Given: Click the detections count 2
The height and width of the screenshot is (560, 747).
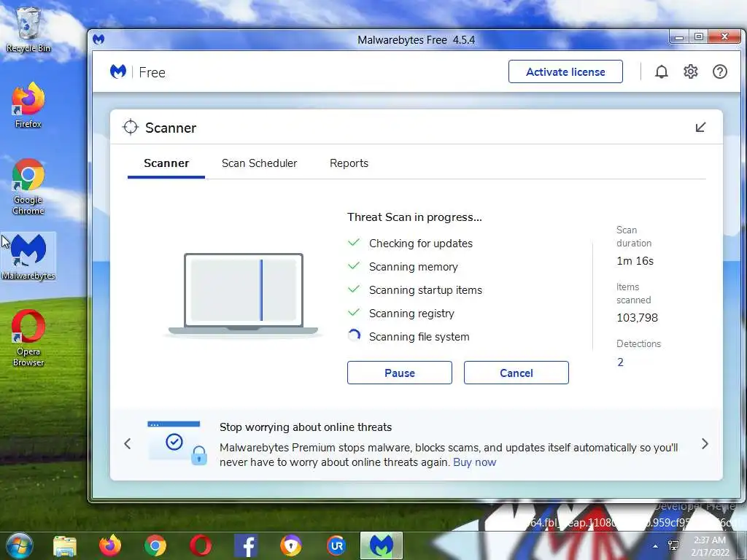Looking at the screenshot, I should point(620,362).
